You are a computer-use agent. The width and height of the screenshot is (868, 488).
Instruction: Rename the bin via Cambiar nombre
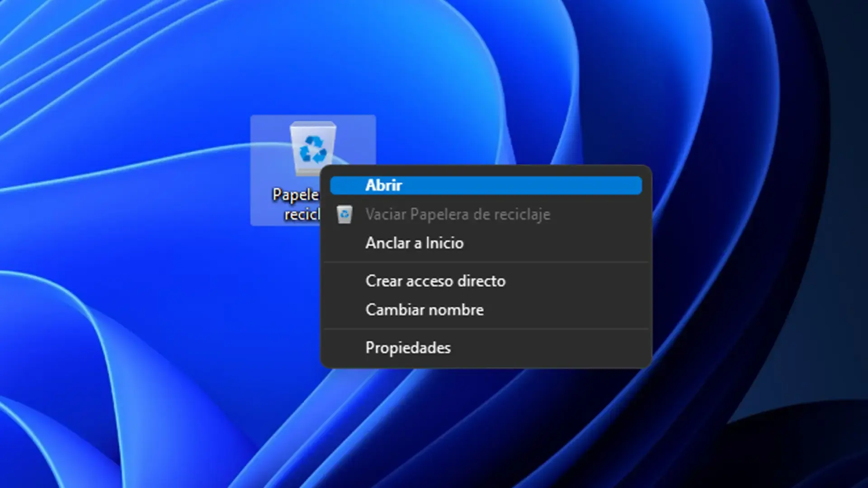click(425, 310)
